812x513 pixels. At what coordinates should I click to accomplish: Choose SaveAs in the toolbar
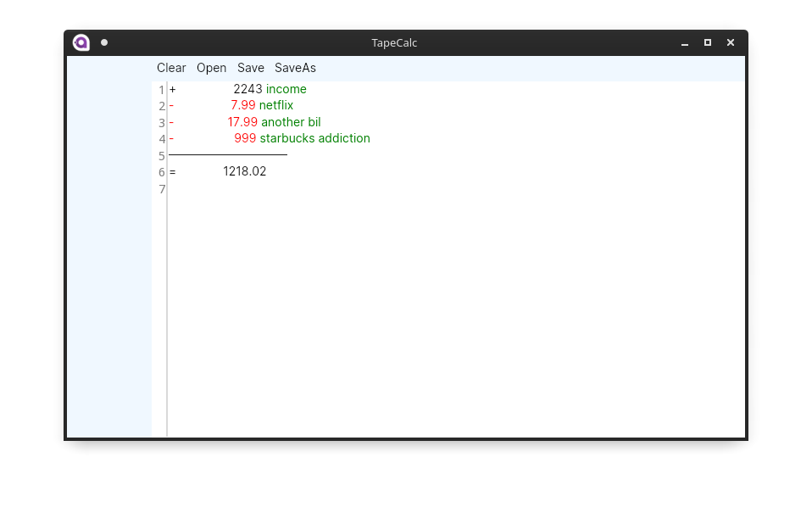295,68
